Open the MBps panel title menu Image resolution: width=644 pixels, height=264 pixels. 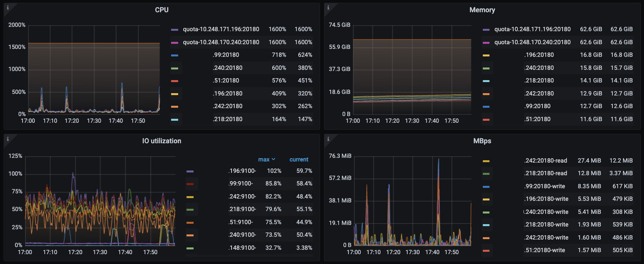(482, 141)
